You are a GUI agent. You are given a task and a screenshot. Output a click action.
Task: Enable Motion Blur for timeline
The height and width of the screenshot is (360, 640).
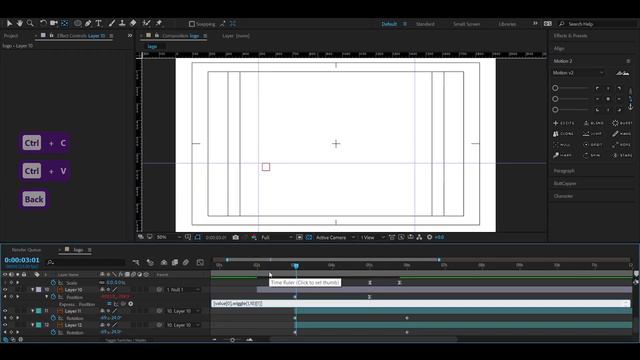coord(186,262)
